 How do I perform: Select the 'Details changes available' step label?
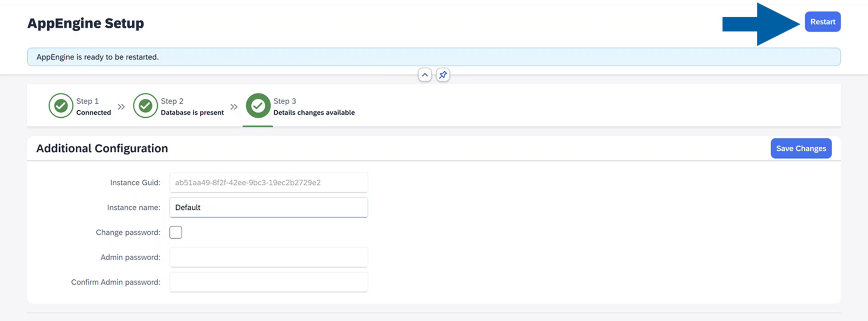pos(314,113)
